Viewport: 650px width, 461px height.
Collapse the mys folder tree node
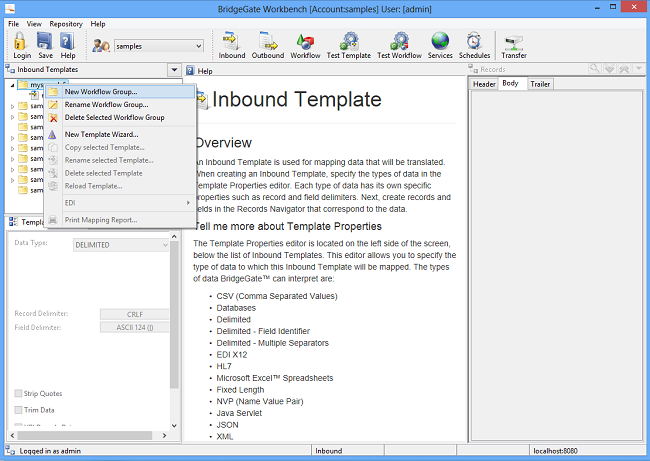tap(12, 85)
